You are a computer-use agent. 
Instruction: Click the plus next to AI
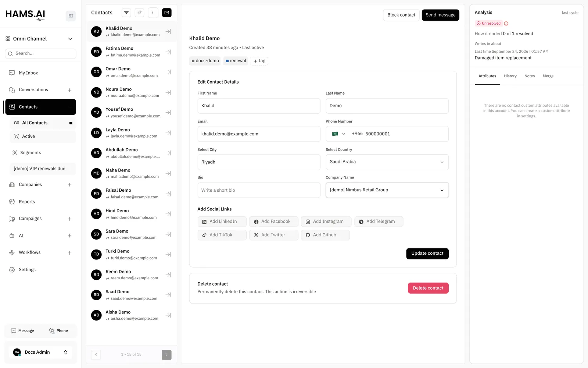69,236
